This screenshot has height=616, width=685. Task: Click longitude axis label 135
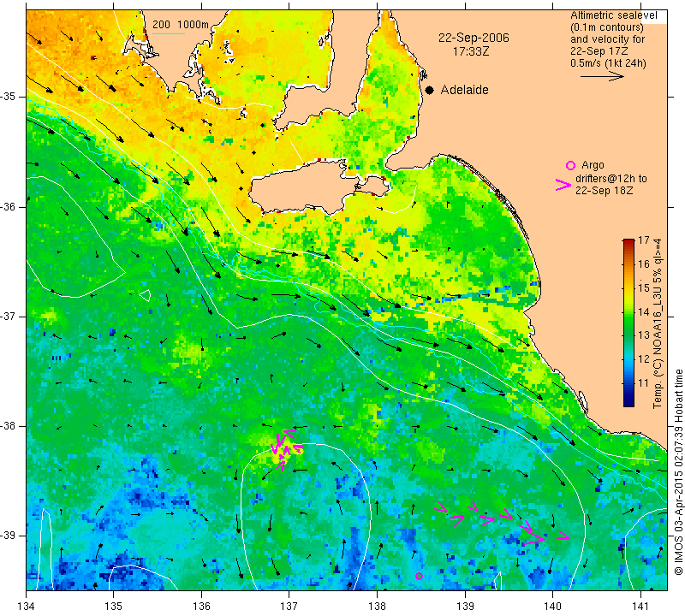pyautogui.click(x=114, y=607)
